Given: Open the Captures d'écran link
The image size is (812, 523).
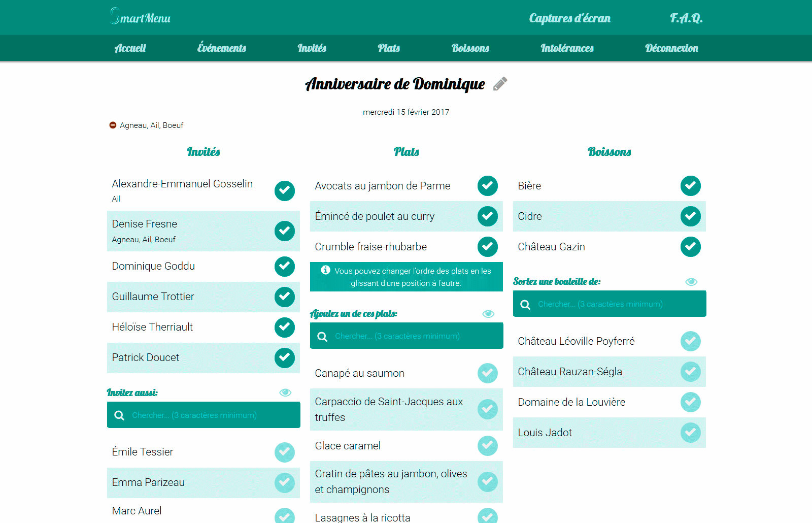Looking at the screenshot, I should [569, 18].
